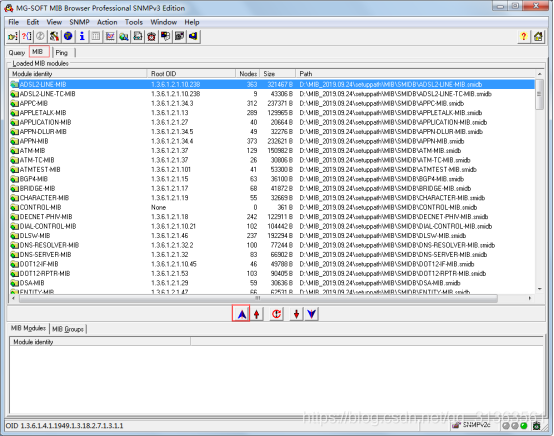
Task: Open the table view toolbar icon
Action: pos(96,36)
